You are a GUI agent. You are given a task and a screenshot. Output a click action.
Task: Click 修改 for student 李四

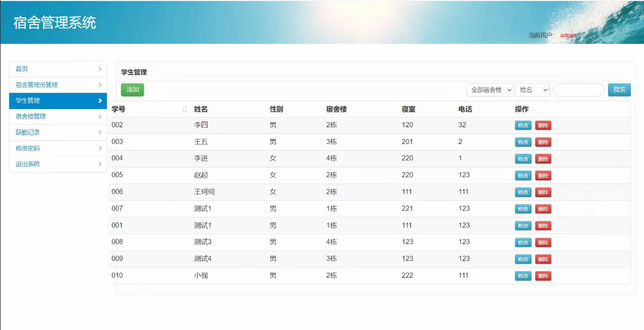tap(523, 125)
